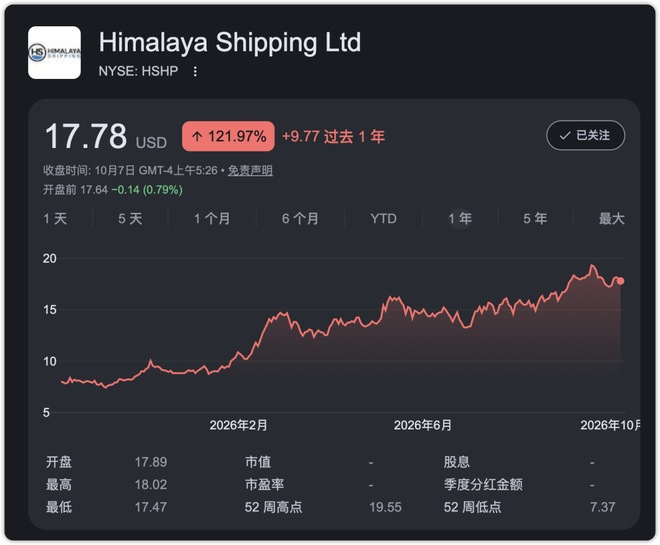This screenshot has height=545, width=660.
Task: Click the 2026年2月 axis label
Action: pyautogui.click(x=238, y=425)
